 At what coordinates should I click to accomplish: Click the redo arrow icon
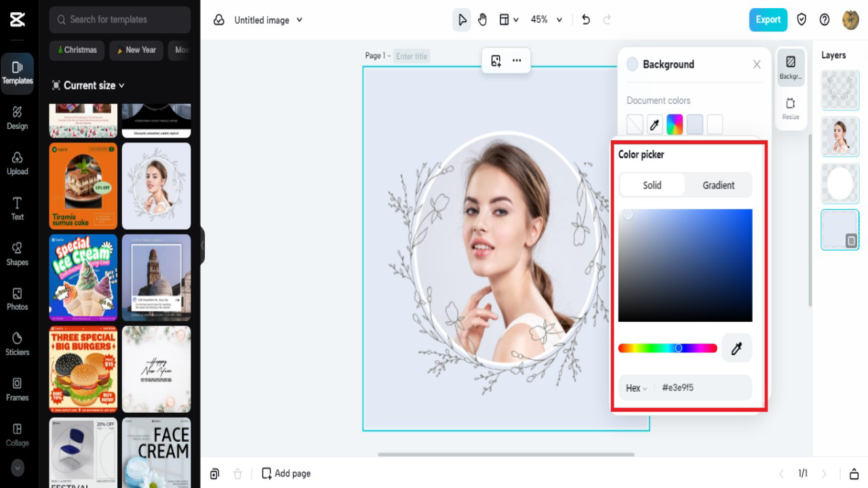click(607, 20)
